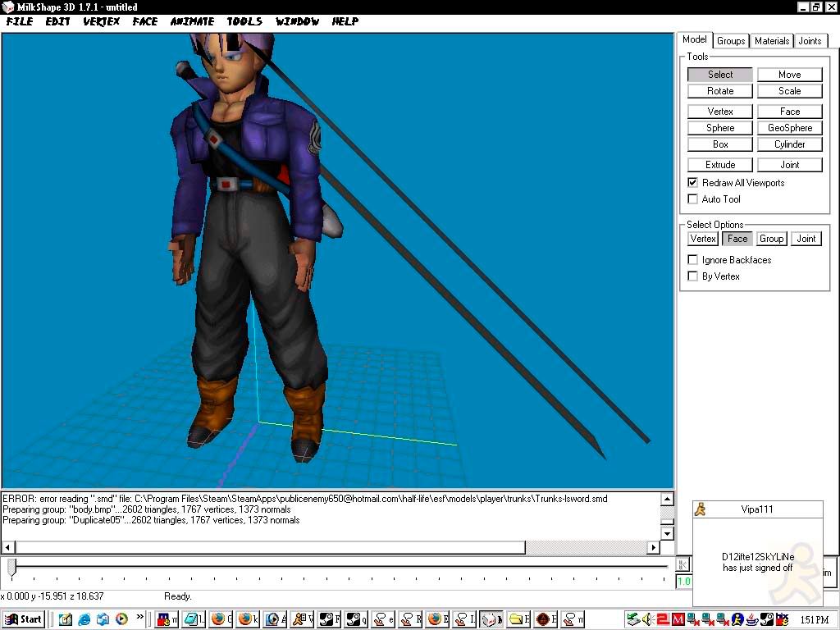Screen dimensions: 840x630
Task: Click the message log horizontal scrollbar thumb
Action: click(x=270, y=547)
